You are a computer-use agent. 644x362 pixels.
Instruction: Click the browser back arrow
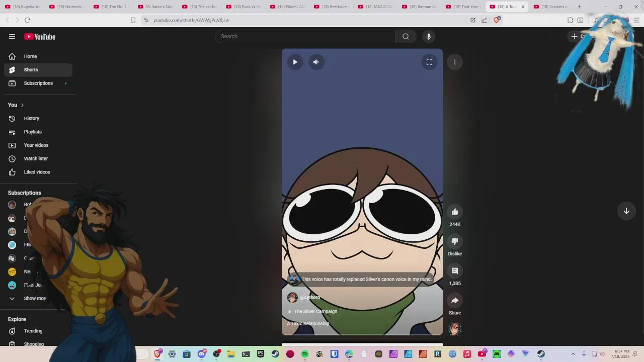click(7, 20)
